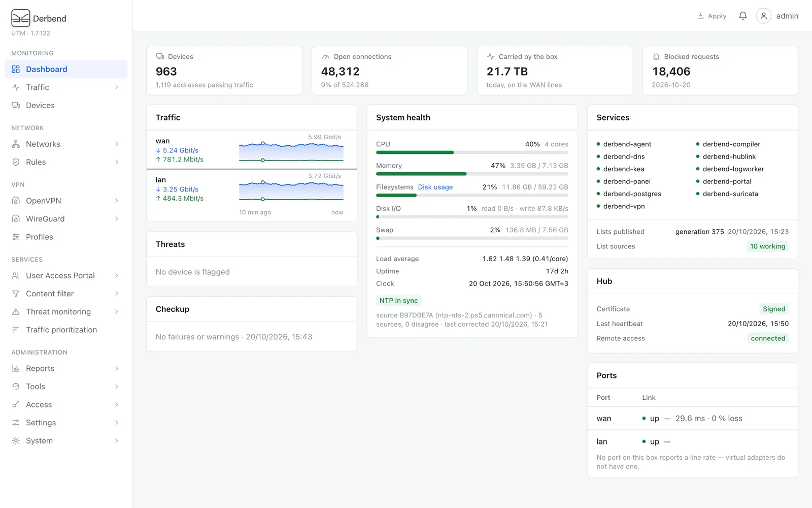Click the Dashboard grid icon in sidebar
This screenshot has height=508, width=812.
tap(16, 69)
